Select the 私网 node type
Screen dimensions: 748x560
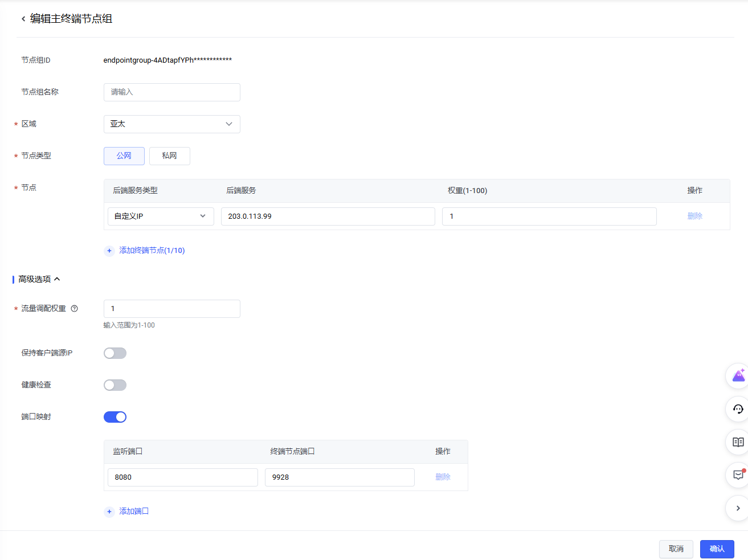point(169,156)
